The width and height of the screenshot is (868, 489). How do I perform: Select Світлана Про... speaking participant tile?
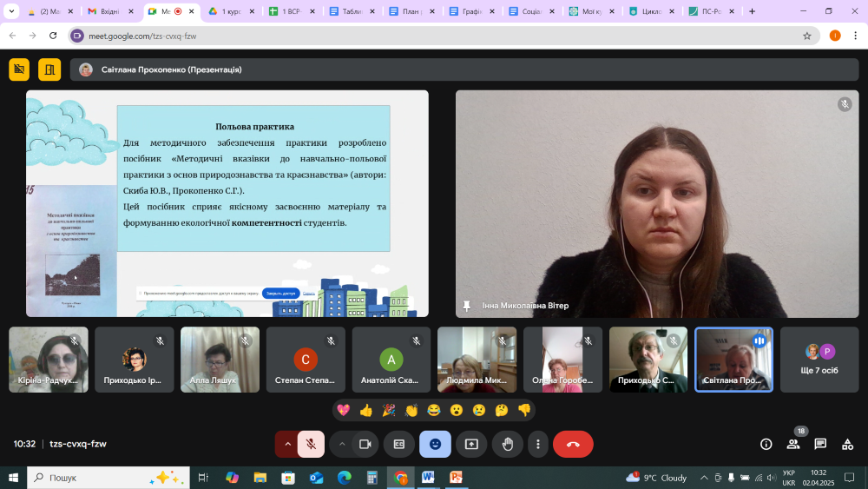(x=734, y=360)
